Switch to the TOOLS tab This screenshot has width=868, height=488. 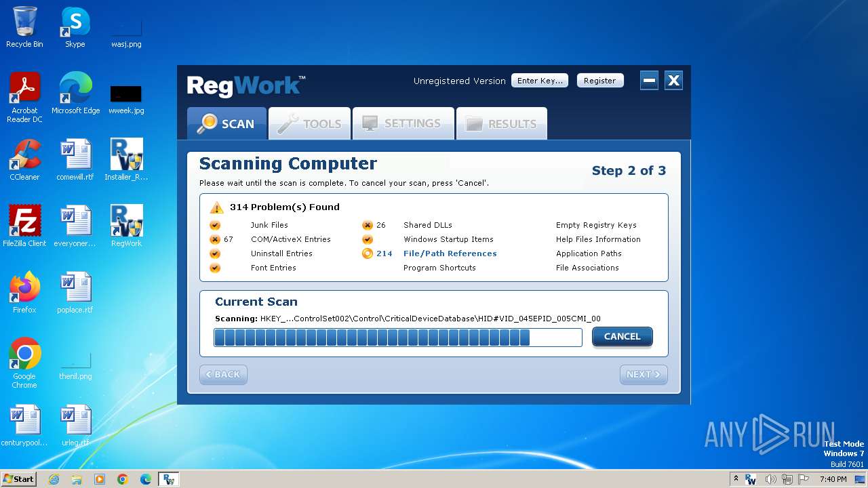(309, 123)
